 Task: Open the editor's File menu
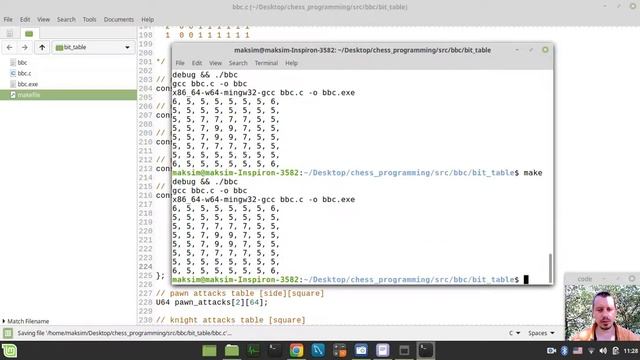[8, 19]
